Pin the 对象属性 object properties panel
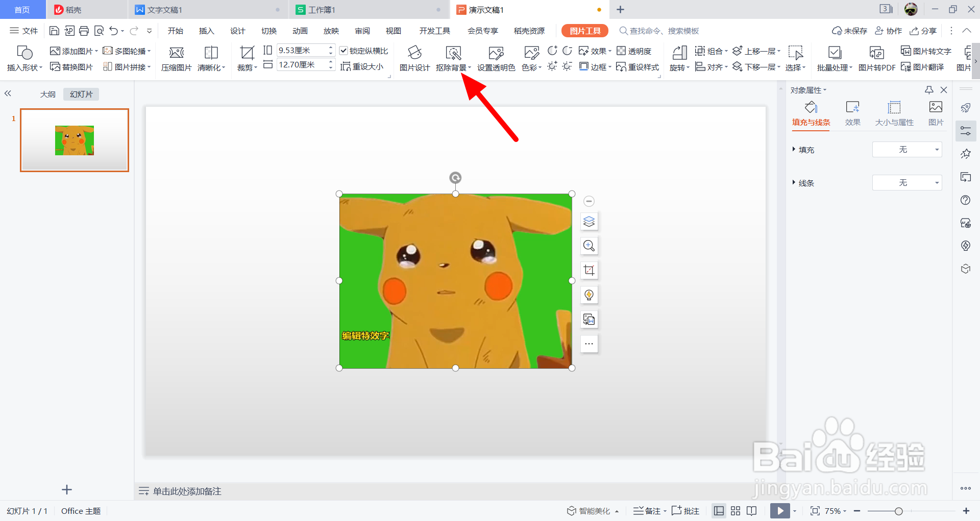 click(x=929, y=90)
